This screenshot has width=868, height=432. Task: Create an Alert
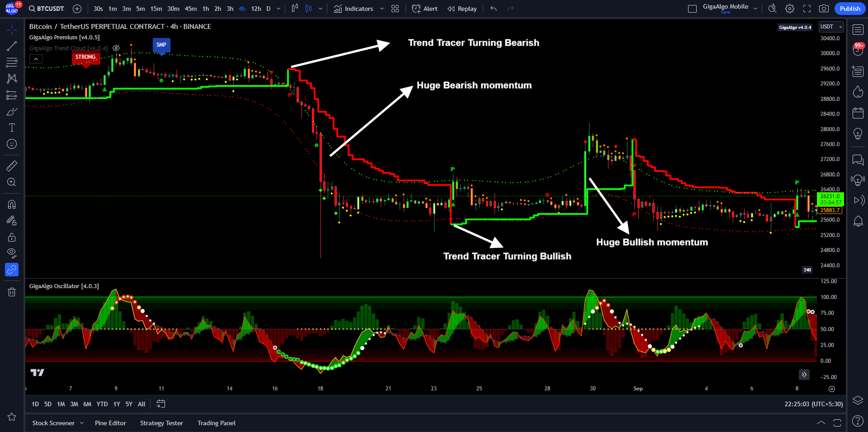pyautogui.click(x=425, y=9)
